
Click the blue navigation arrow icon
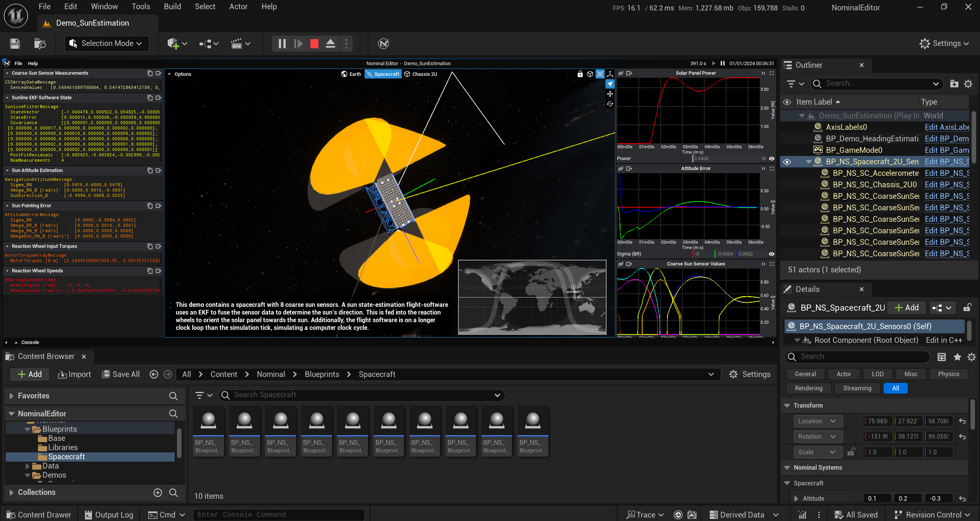[x=610, y=84]
